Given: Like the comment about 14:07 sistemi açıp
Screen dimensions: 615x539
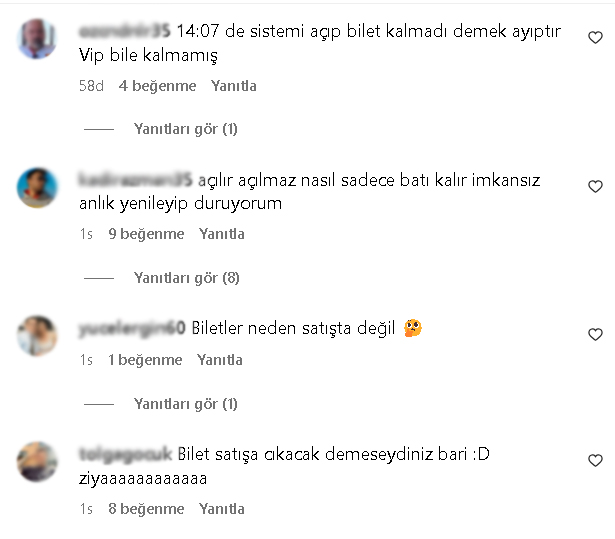Looking at the screenshot, I should point(595,37).
